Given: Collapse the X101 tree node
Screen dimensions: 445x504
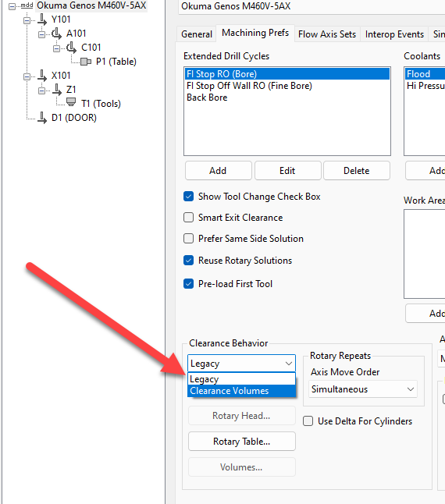Looking at the screenshot, I should tap(27, 76).
